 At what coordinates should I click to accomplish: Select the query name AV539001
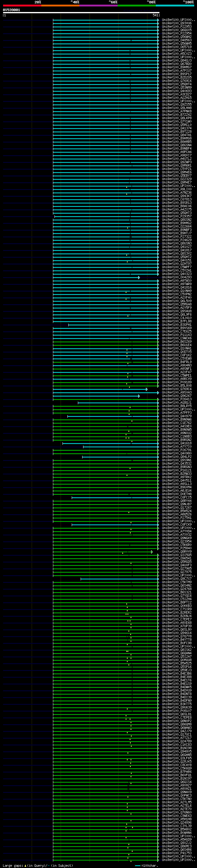[11, 10]
